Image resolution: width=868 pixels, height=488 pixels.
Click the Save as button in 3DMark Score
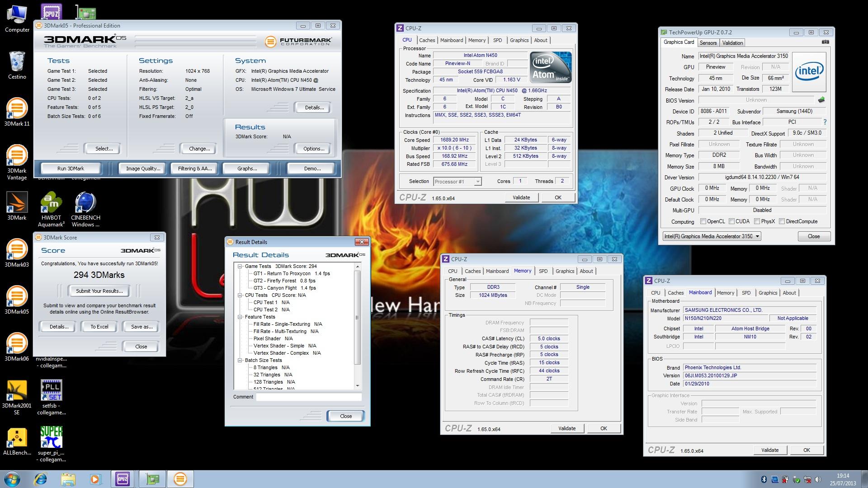(x=142, y=327)
